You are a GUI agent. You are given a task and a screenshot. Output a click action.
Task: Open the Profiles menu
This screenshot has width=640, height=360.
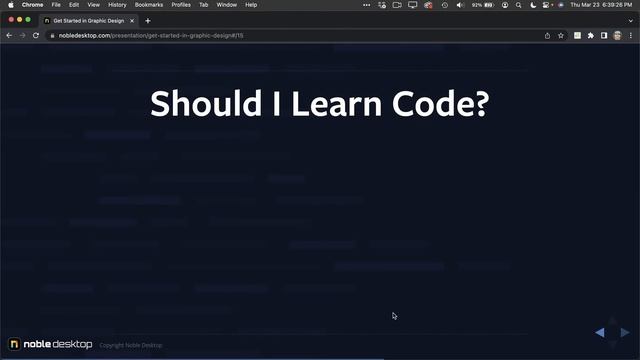tap(181, 5)
